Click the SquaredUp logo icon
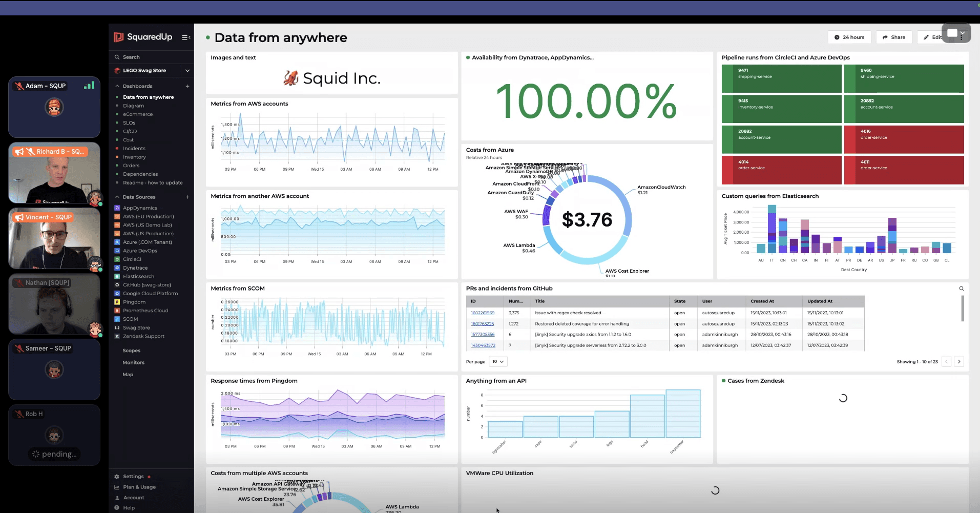The image size is (980, 513). pyautogui.click(x=119, y=37)
